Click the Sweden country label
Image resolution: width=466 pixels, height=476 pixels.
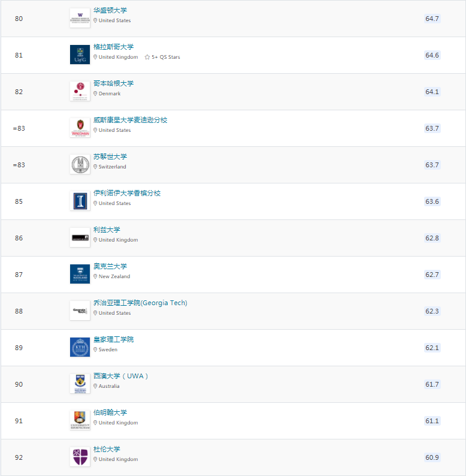click(x=108, y=350)
